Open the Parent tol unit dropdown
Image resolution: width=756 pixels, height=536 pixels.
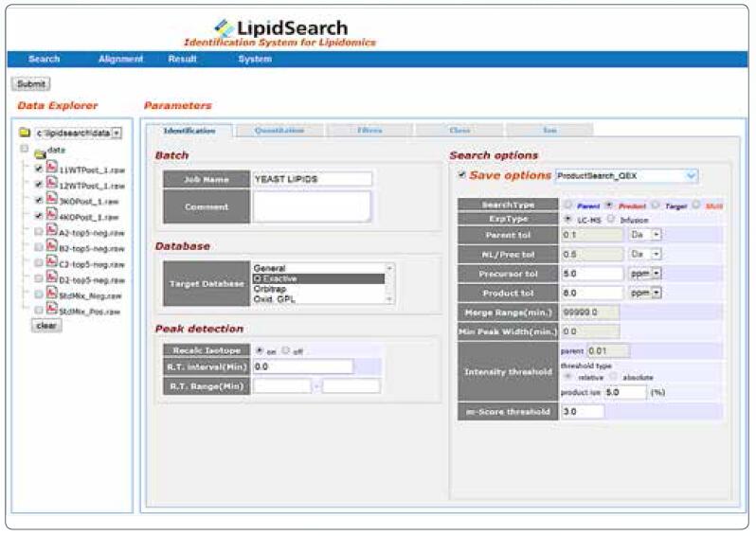pyautogui.click(x=657, y=235)
